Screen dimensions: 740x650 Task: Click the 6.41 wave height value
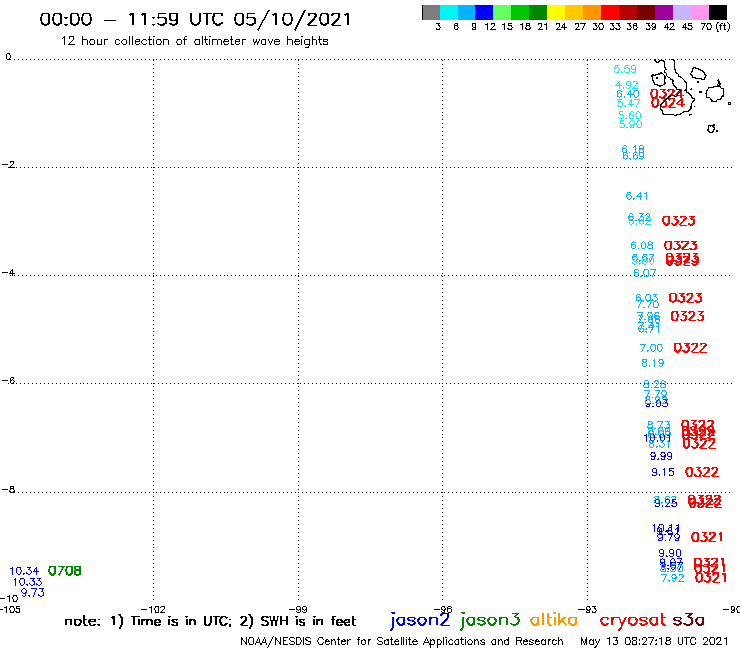pos(637,196)
